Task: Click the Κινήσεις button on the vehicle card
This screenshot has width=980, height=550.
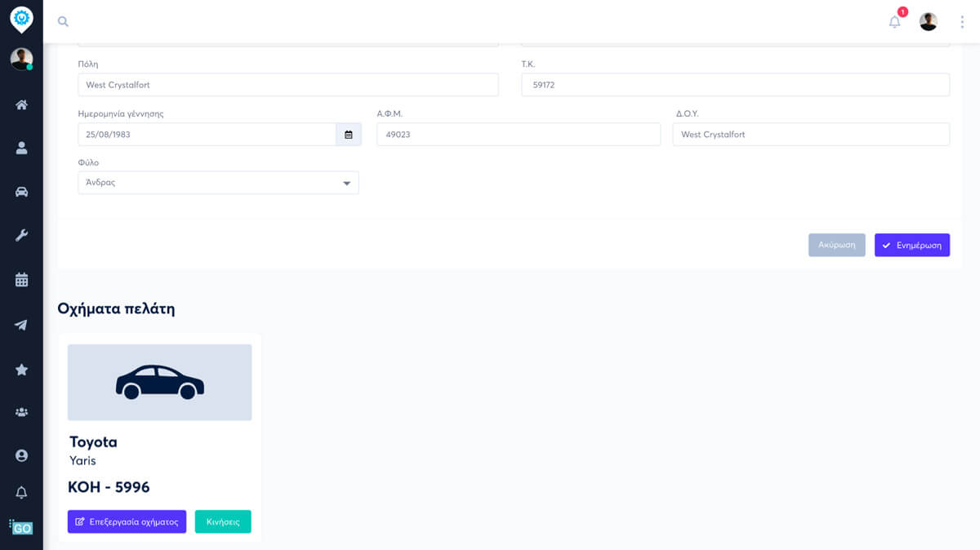Action: (x=223, y=521)
